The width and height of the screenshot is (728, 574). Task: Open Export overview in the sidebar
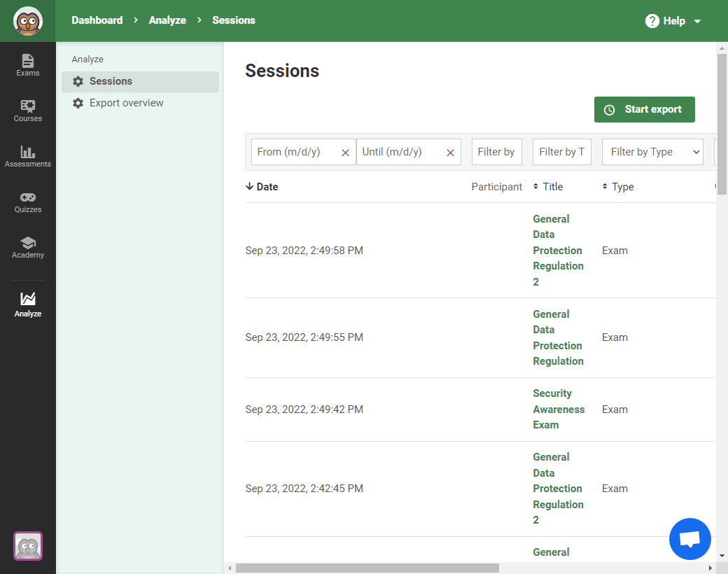point(126,103)
